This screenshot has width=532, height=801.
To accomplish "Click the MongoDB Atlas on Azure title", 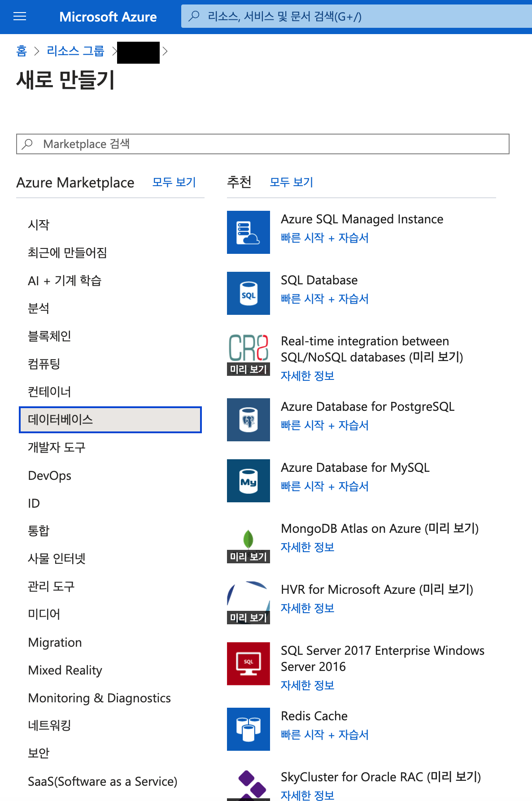I will 380,528.
